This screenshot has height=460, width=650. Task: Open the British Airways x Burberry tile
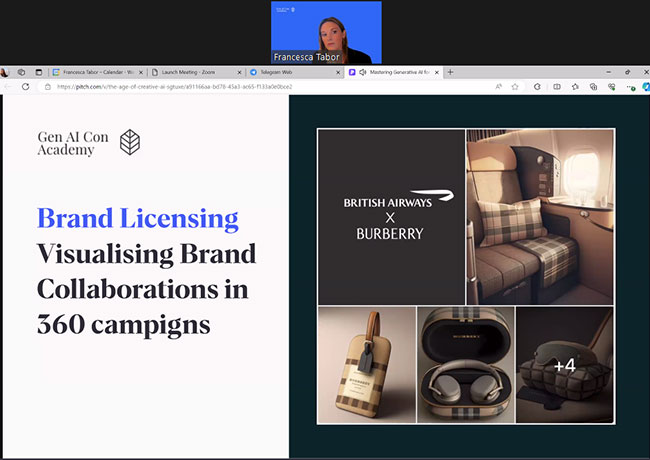point(391,217)
